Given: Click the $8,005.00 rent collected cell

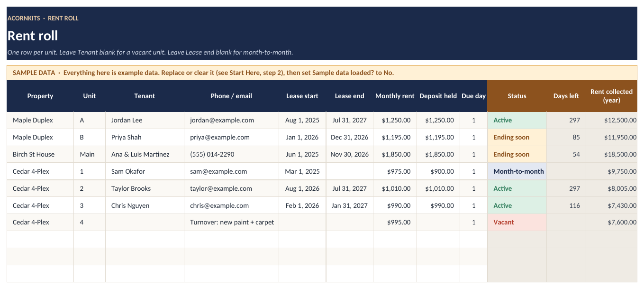Looking at the screenshot, I should point(611,188).
